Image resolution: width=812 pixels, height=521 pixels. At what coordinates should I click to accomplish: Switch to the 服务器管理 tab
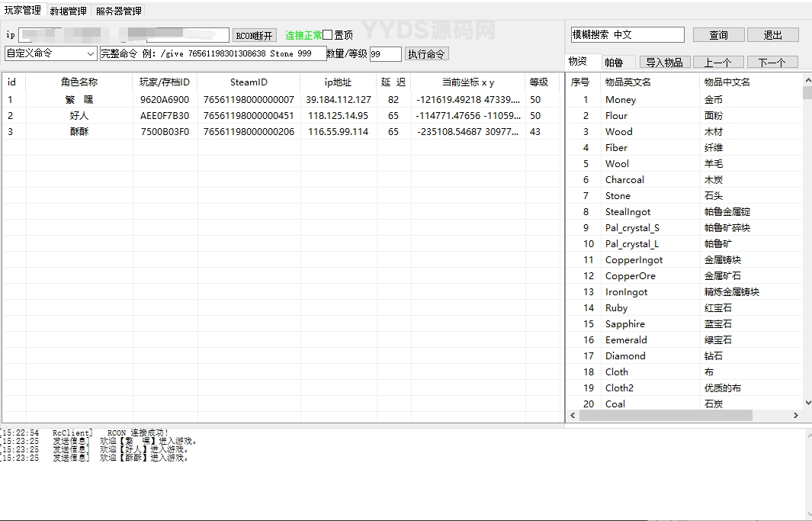118,11
